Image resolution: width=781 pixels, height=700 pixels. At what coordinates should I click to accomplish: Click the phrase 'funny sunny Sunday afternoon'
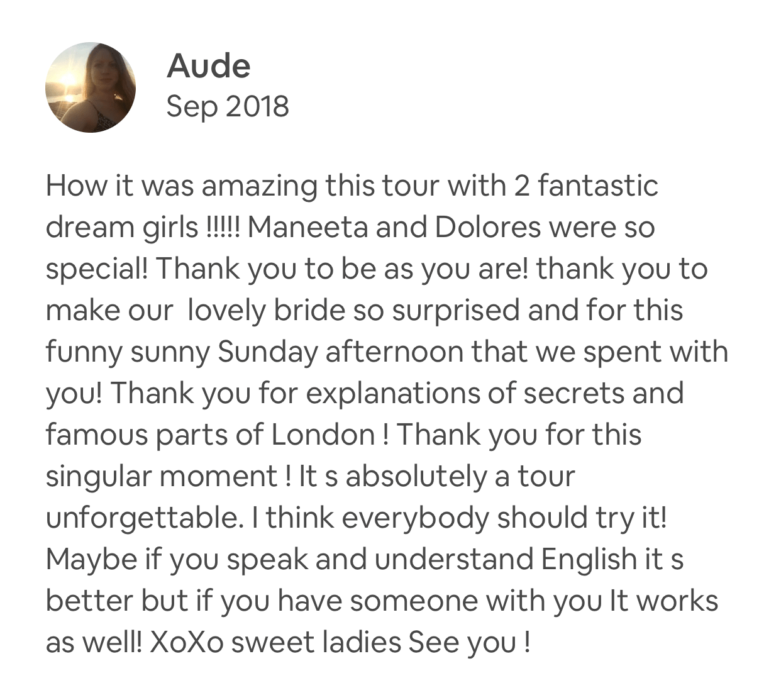coord(238,352)
